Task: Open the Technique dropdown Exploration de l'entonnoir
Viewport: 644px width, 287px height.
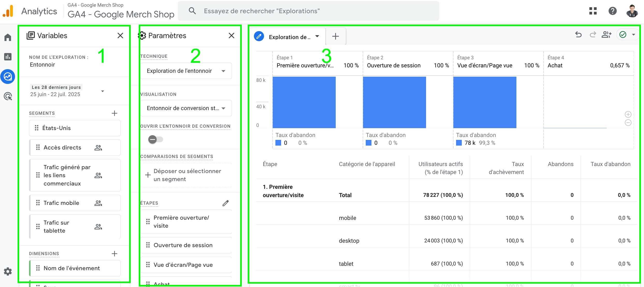Action: coord(186,71)
